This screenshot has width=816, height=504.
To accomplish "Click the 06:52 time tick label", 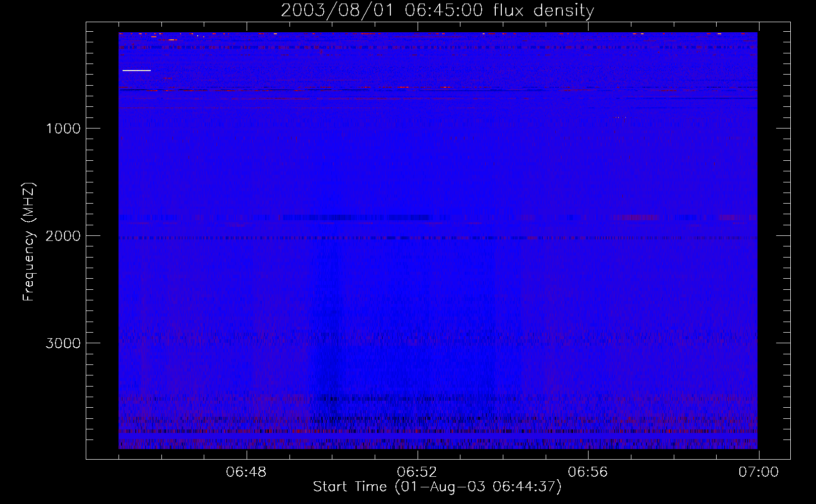I will pos(417,472).
